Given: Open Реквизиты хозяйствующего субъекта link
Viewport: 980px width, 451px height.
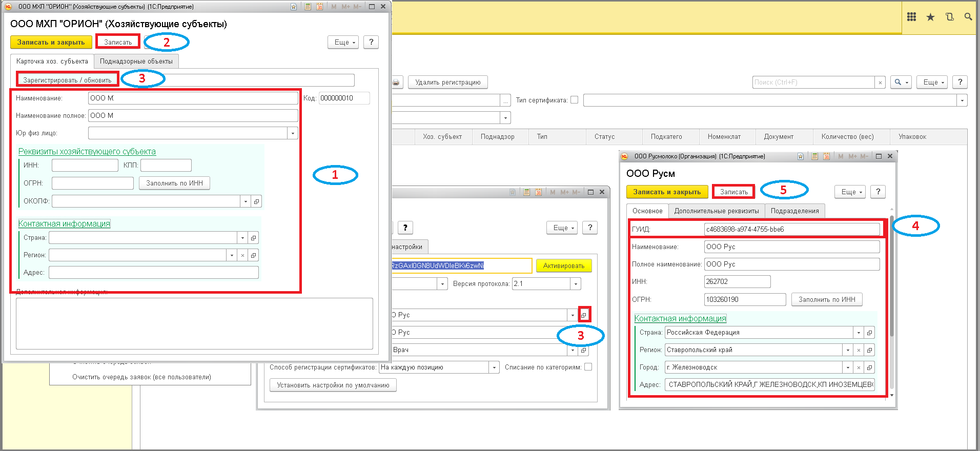Looking at the screenshot, I should coord(87,151).
